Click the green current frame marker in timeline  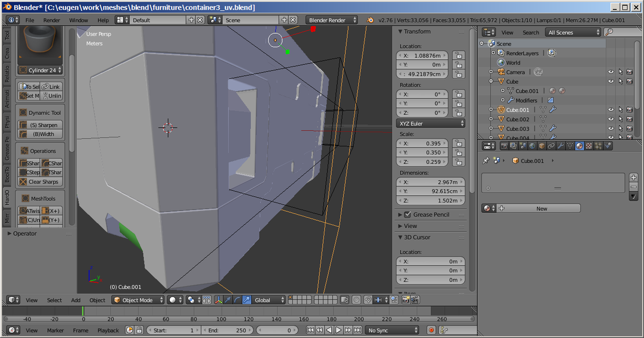click(83, 311)
